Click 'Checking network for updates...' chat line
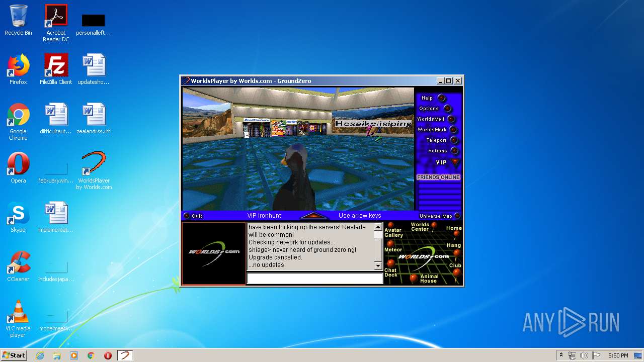This screenshot has height=362, width=644. (x=292, y=242)
